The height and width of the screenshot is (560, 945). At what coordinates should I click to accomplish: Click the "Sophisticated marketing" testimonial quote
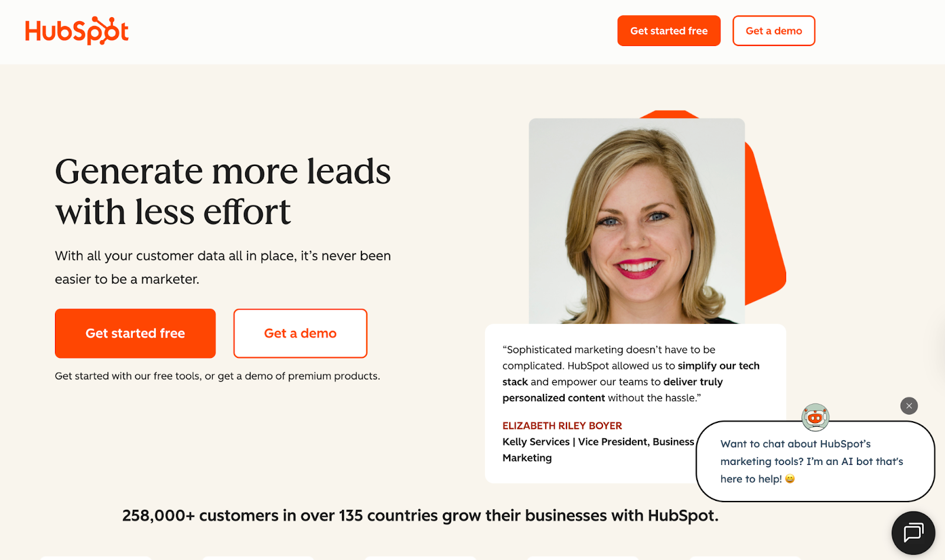point(631,374)
